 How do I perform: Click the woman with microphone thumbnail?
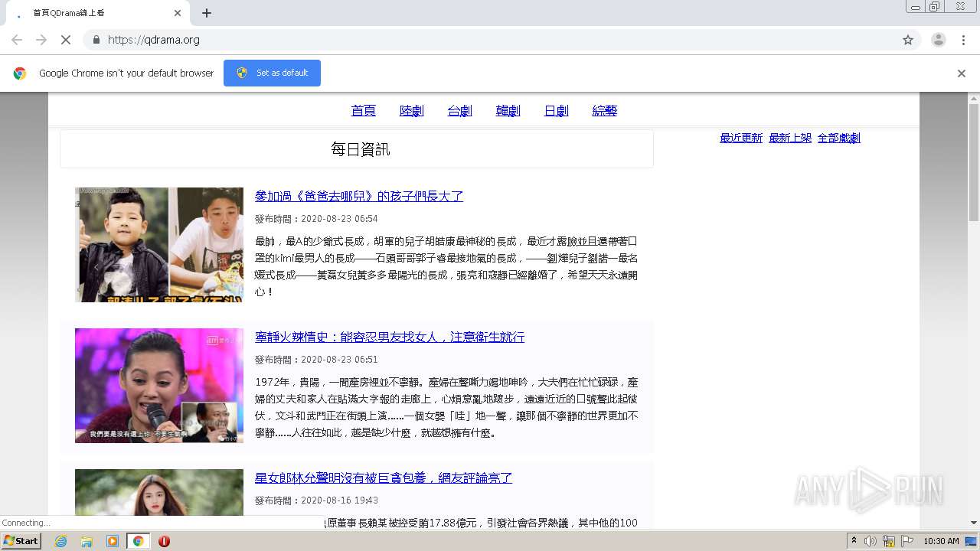coord(159,386)
